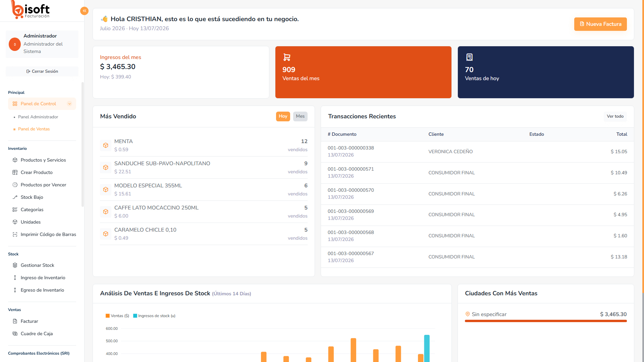Viewport: 644px width, 362px height.
Task: Expand the Panel de Control chevron
Action: (x=70, y=104)
